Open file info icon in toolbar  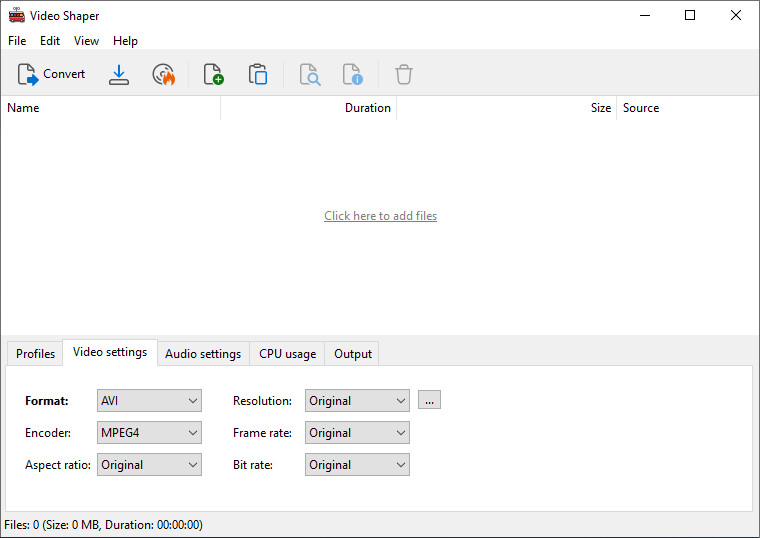(x=352, y=74)
